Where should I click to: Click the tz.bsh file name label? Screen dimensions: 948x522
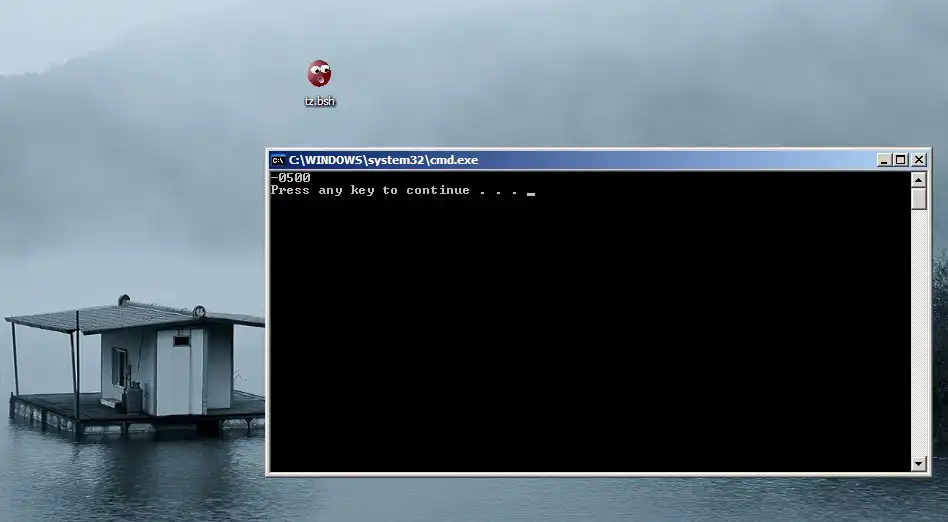319,101
